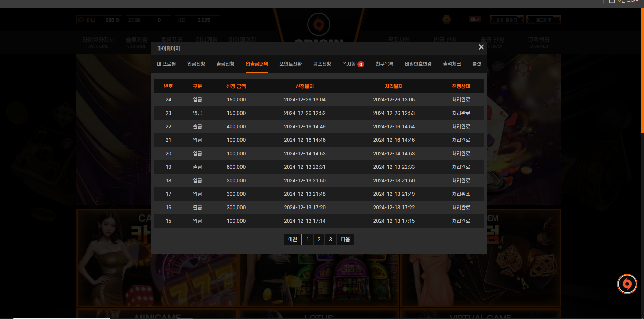The image size is (644, 319).
Task: Go to page 2 in pagination
Action: point(319,239)
